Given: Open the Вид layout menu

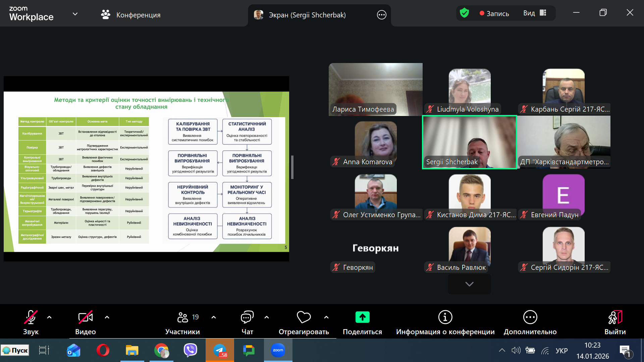Looking at the screenshot, I should coord(535,13).
